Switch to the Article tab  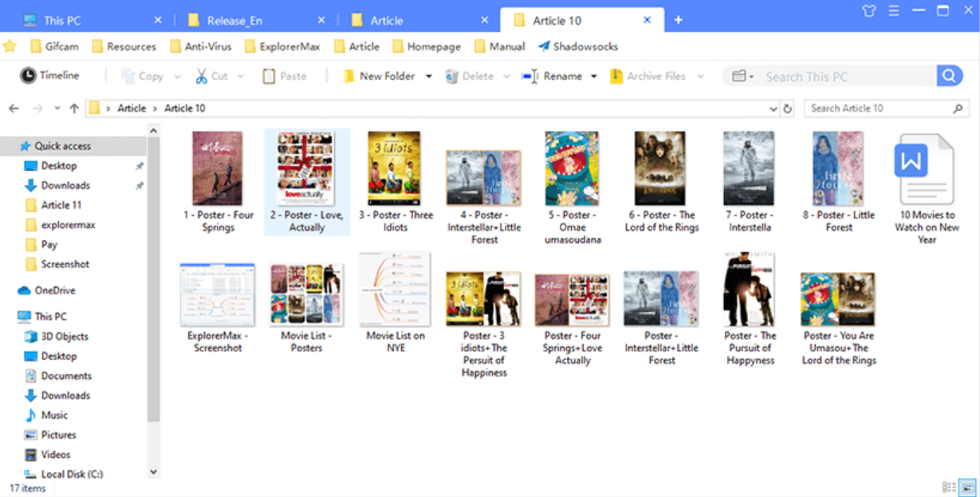coord(419,20)
